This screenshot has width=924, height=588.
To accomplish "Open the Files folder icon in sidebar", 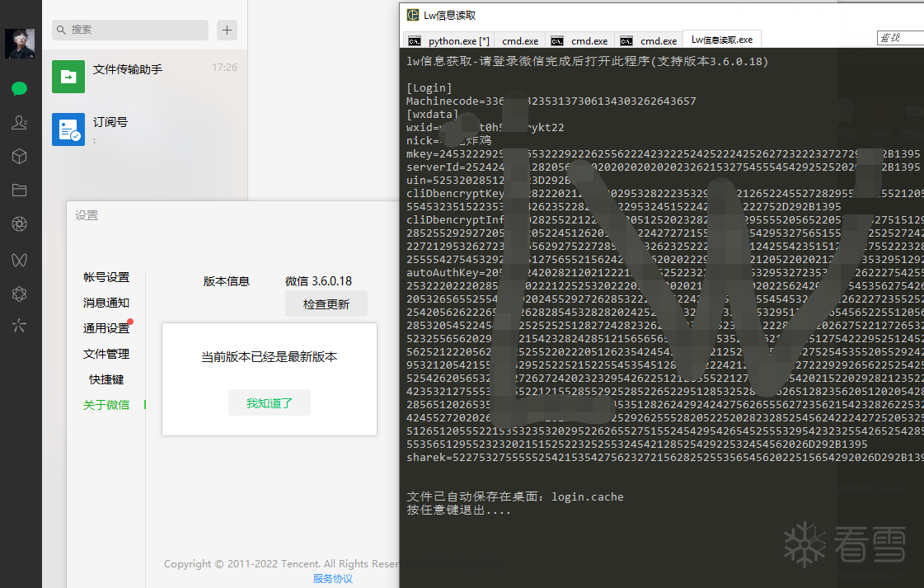I will coord(20,190).
